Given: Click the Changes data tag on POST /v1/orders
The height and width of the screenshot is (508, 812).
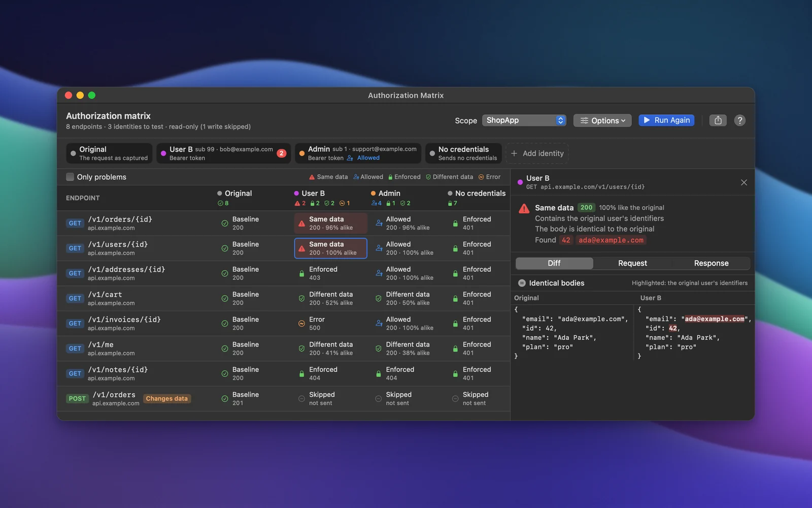Looking at the screenshot, I should tap(167, 399).
